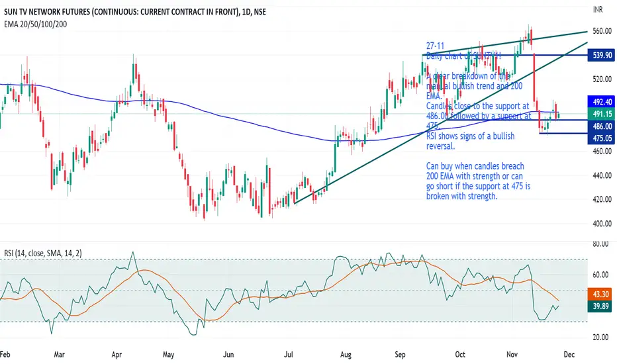Viewport: 617px width, 364px height.
Task: Click the 440.00 price axis tick
Action: (x=602, y=175)
